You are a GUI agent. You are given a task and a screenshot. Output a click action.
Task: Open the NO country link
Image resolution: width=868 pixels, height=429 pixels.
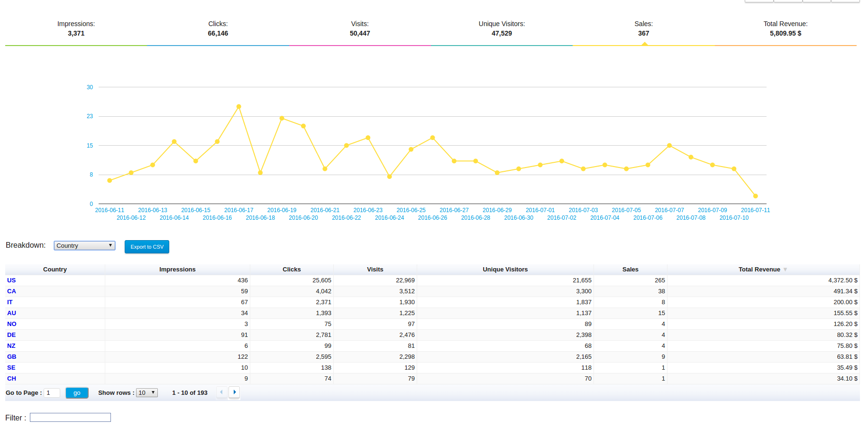pyautogui.click(x=12, y=324)
